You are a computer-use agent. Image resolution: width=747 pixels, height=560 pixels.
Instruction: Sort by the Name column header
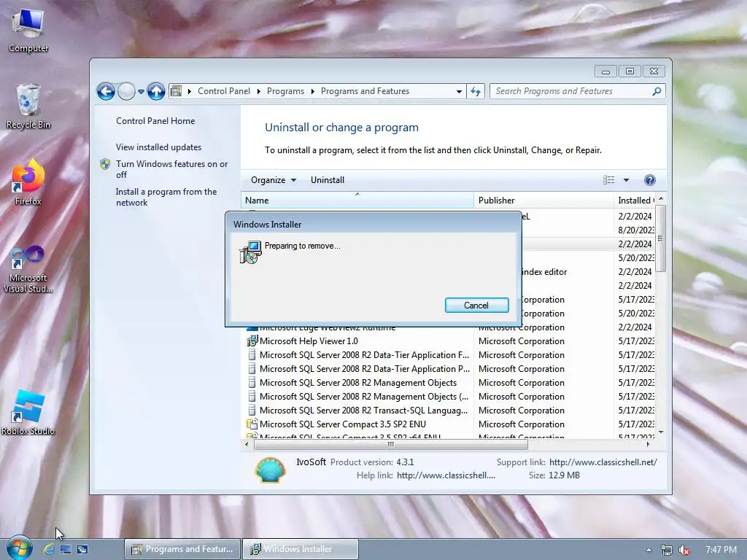[x=357, y=201]
